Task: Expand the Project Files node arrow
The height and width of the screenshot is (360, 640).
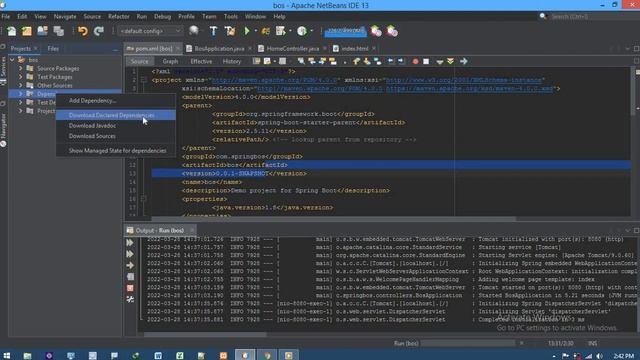Action: tap(20, 111)
